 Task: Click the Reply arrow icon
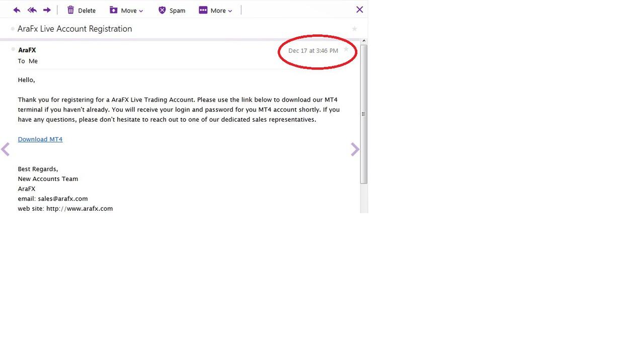[x=17, y=10]
